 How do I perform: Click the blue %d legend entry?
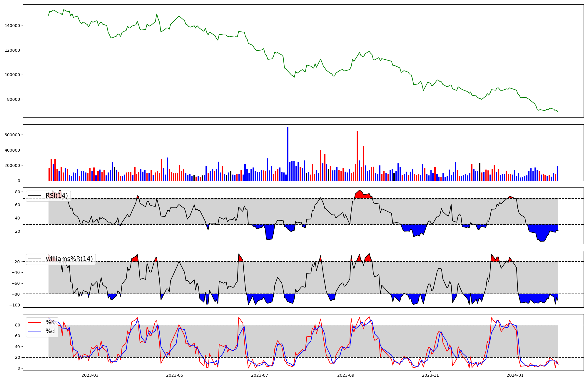tap(50, 331)
